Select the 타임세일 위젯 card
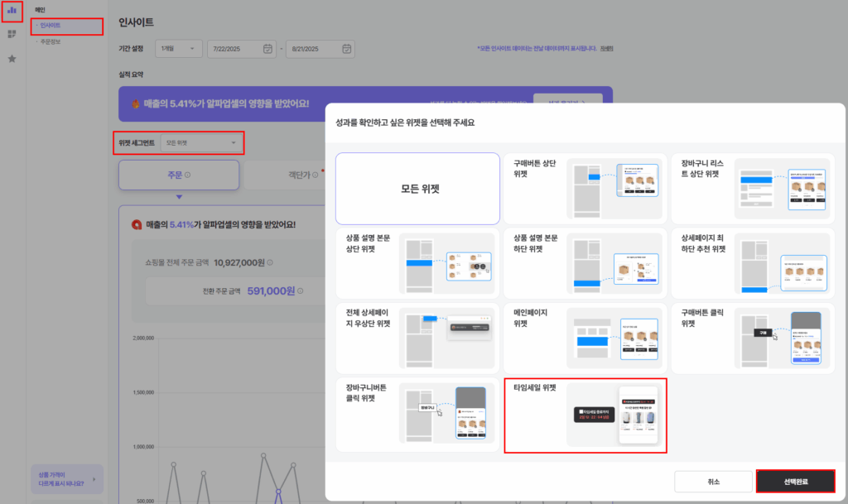 [x=585, y=416]
